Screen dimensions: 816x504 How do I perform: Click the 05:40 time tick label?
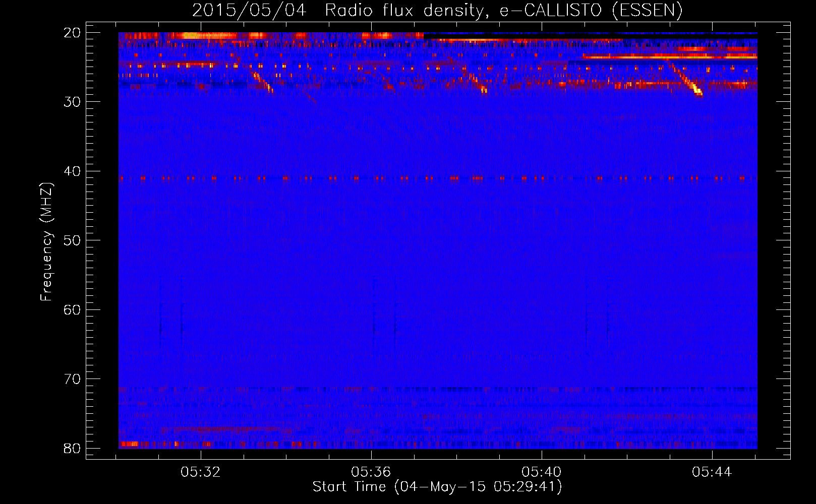point(542,472)
